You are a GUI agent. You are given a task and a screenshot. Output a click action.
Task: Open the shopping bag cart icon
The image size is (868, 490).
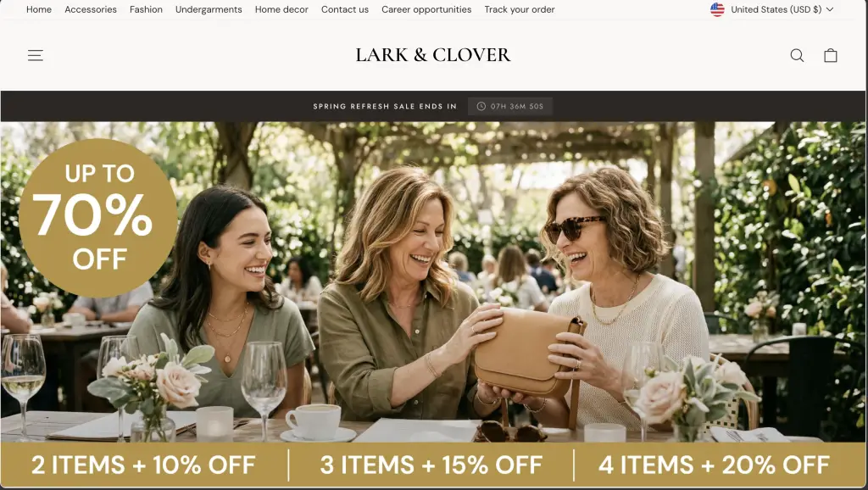[831, 55]
